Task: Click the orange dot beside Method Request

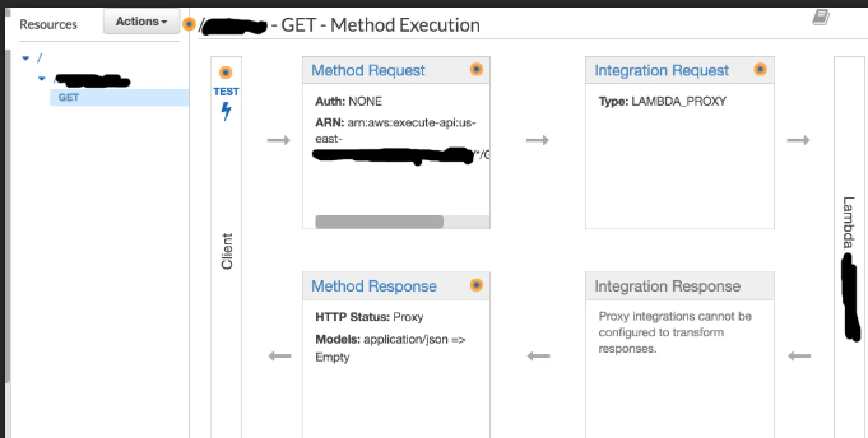Action: pos(476,69)
